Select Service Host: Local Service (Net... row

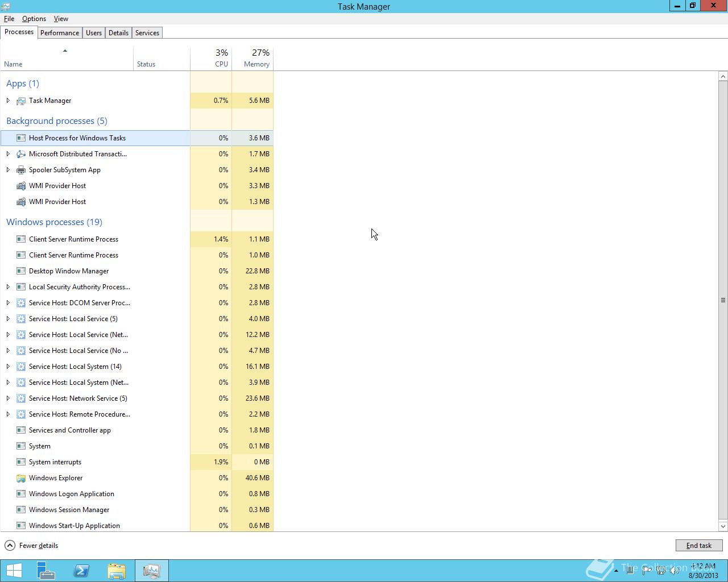pyautogui.click(x=137, y=335)
